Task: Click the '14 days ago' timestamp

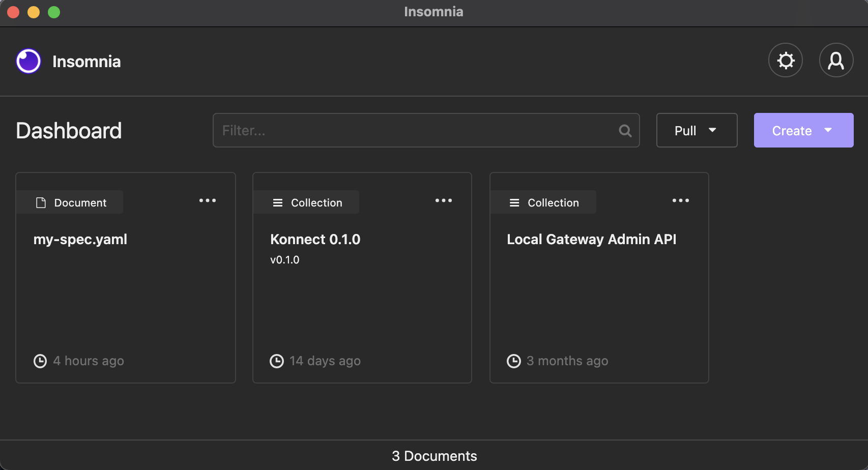Action: (325, 361)
